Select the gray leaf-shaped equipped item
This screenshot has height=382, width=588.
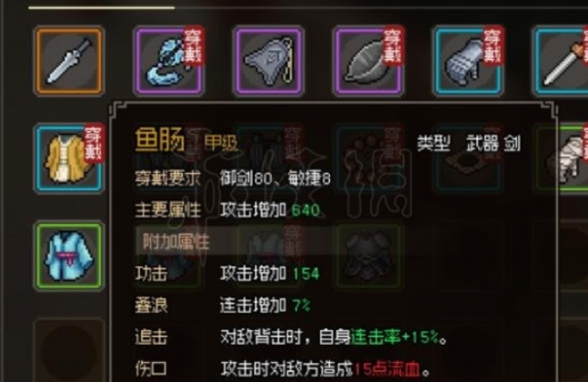click(x=369, y=61)
